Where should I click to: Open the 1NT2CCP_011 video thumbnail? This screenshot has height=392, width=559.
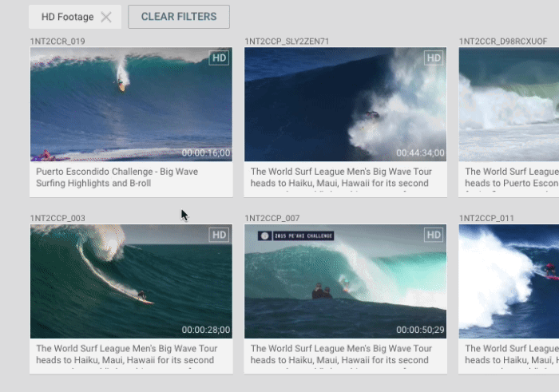coord(509,281)
